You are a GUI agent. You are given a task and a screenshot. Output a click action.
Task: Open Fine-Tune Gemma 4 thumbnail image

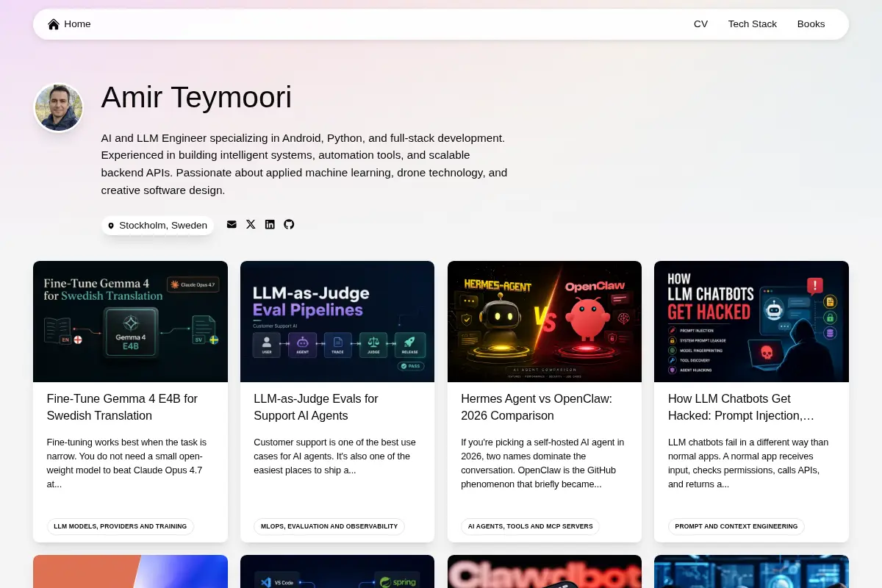[130, 321]
